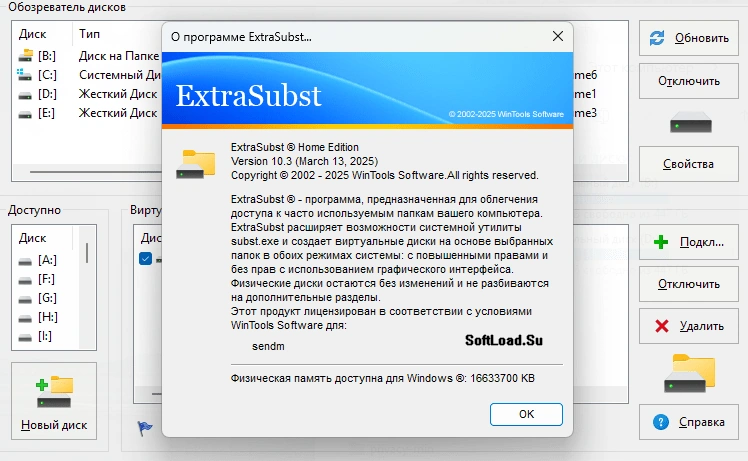748x461 pixels.
Task: Click the Диск column header in disk explorer
Action: point(32,34)
